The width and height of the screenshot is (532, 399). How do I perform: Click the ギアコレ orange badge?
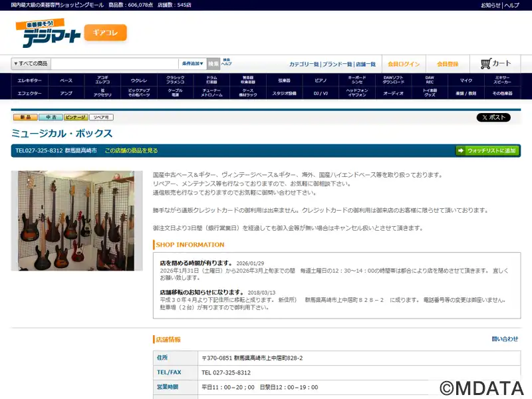[105, 33]
